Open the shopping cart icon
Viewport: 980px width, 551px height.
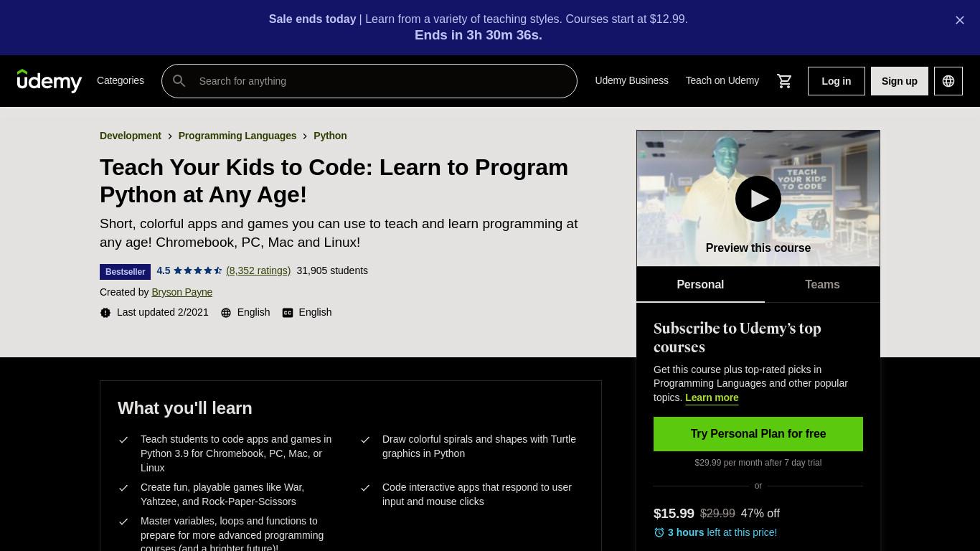click(x=785, y=81)
